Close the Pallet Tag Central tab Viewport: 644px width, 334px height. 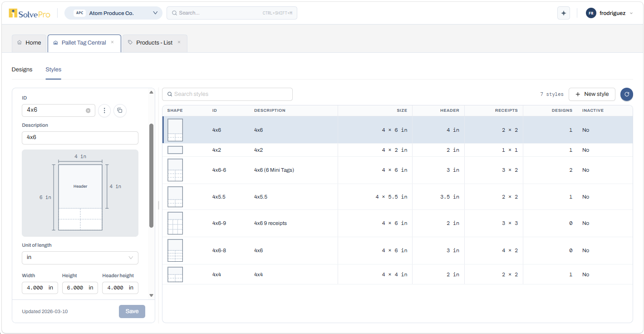[113, 42]
